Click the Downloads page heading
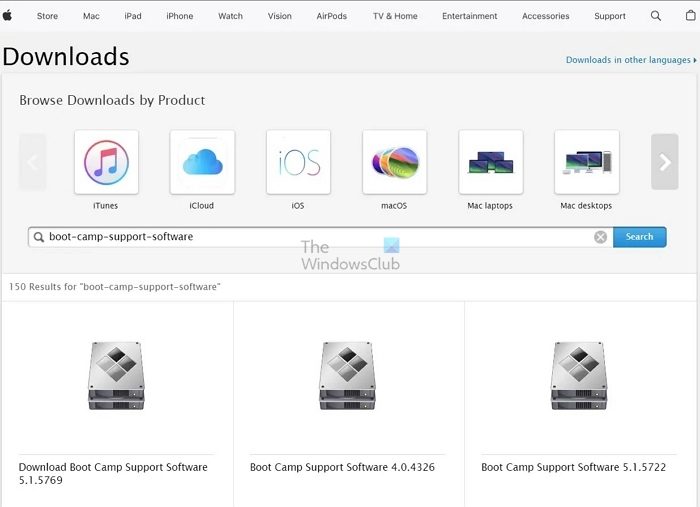 [66, 57]
